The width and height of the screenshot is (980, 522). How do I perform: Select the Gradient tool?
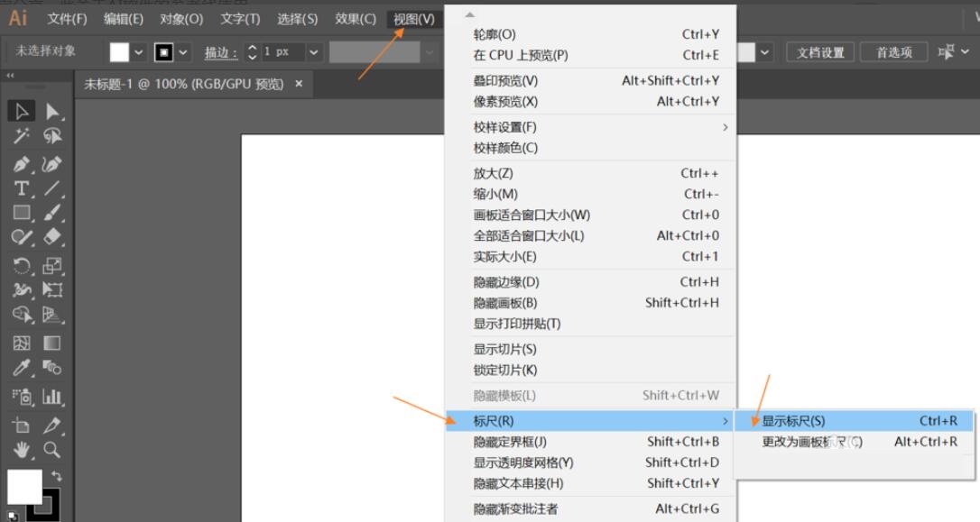tap(51, 343)
